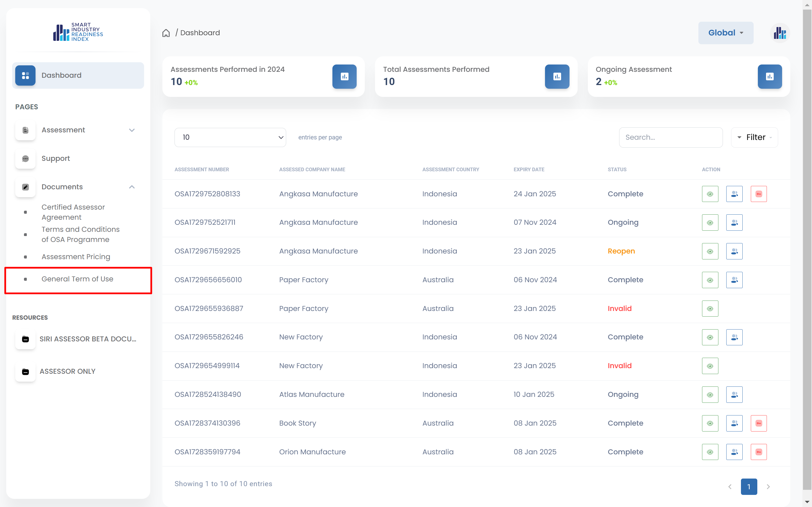The image size is (812, 507).
Task: Click red key icon for Book Story
Action: [x=758, y=423]
